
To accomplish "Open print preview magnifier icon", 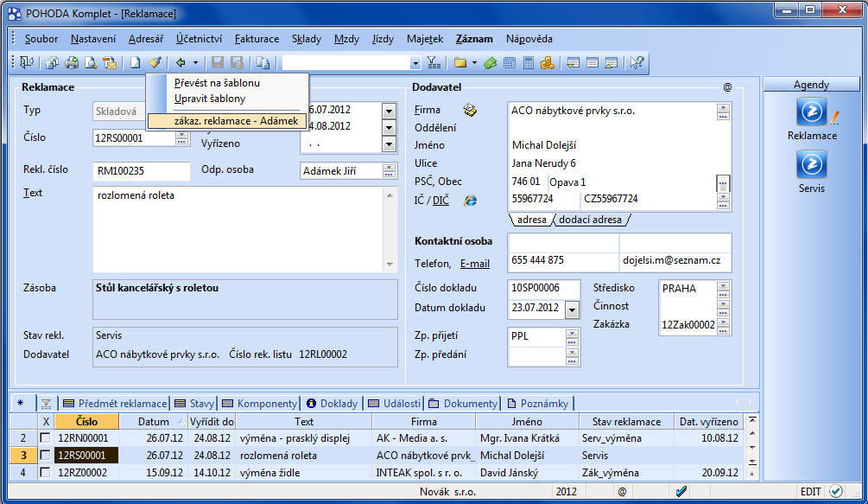I will (90, 62).
